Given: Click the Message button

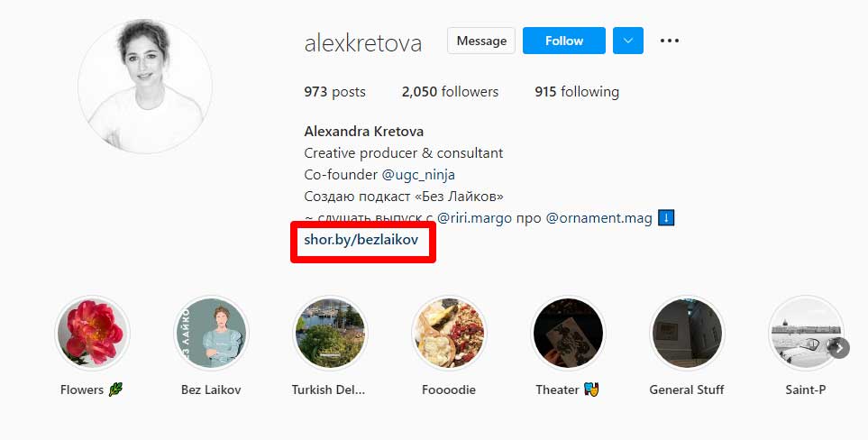Looking at the screenshot, I should tap(481, 41).
